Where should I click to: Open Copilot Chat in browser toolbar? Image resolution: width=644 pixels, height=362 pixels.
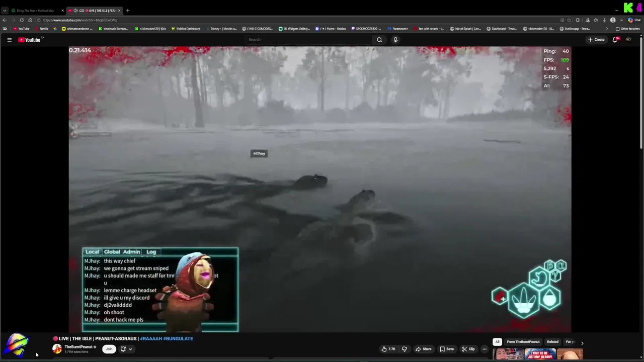tap(634, 20)
